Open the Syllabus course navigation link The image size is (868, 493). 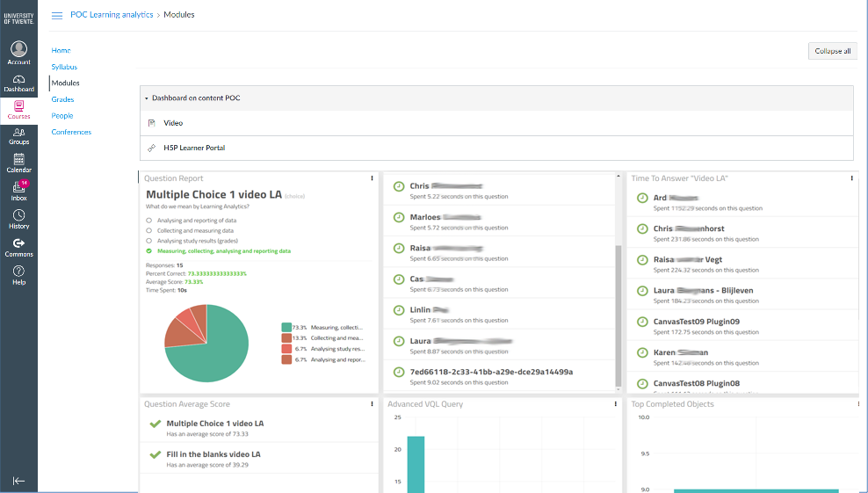point(64,67)
